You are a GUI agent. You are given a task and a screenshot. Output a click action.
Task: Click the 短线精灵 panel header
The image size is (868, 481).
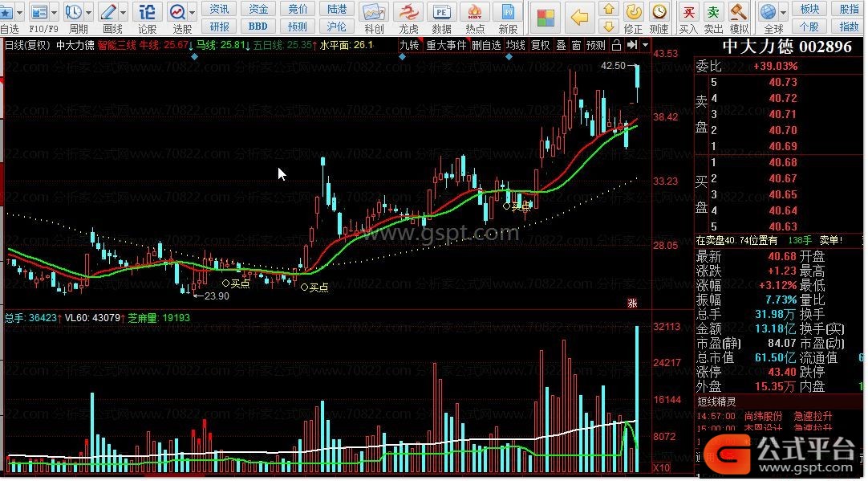716,402
